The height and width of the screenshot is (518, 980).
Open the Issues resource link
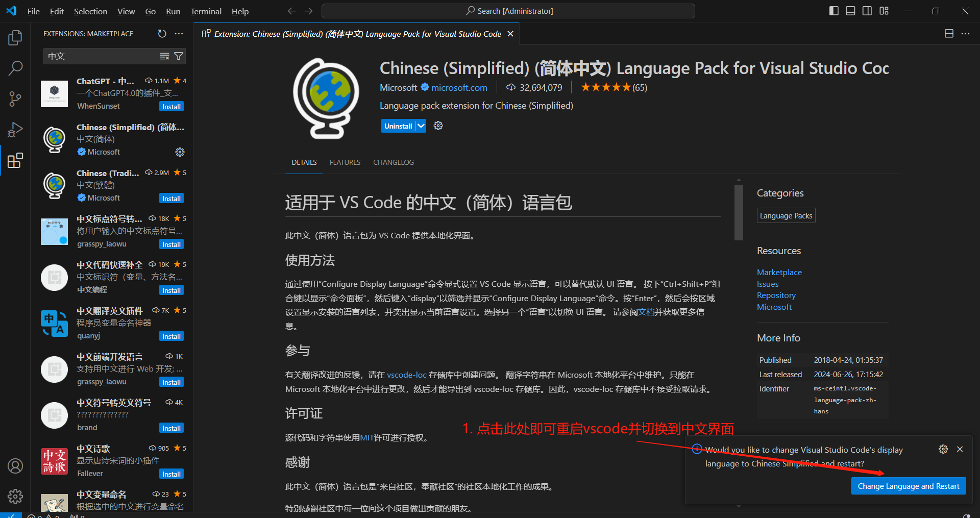pyautogui.click(x=768, y=284)
